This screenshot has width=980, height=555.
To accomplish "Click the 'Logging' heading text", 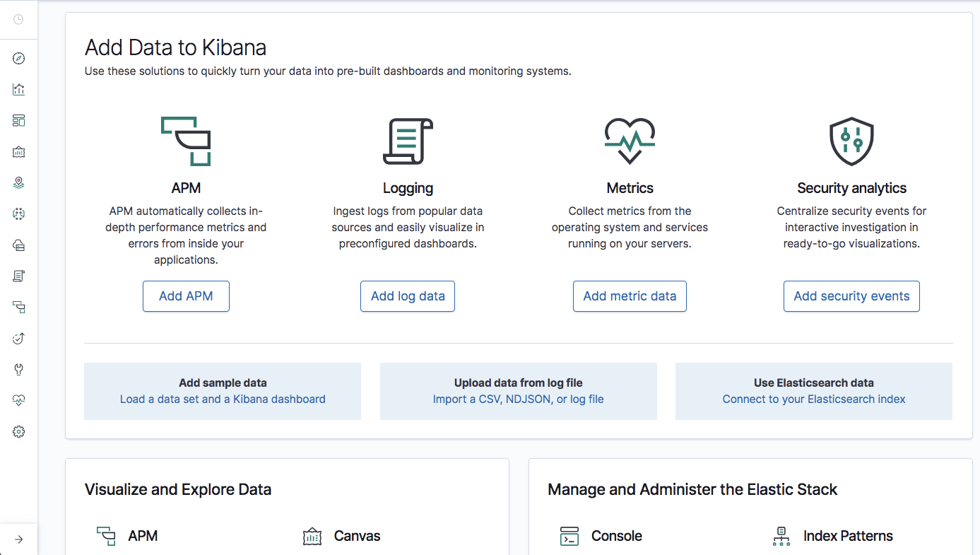I will click(x=408, y=188).
